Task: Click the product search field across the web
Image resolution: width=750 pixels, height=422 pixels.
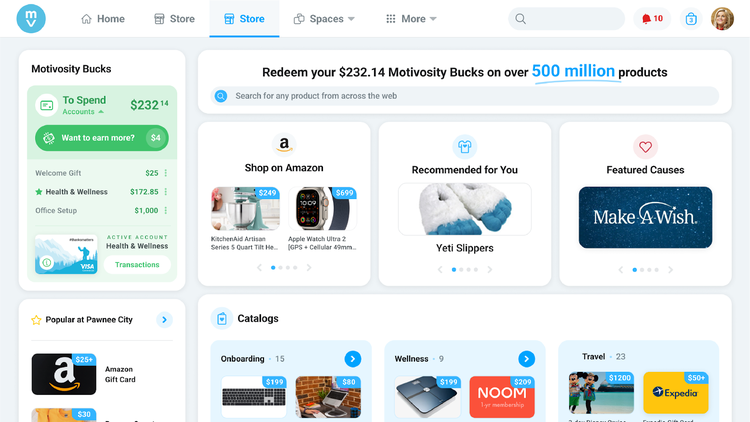Action: [x=464, y=96]
